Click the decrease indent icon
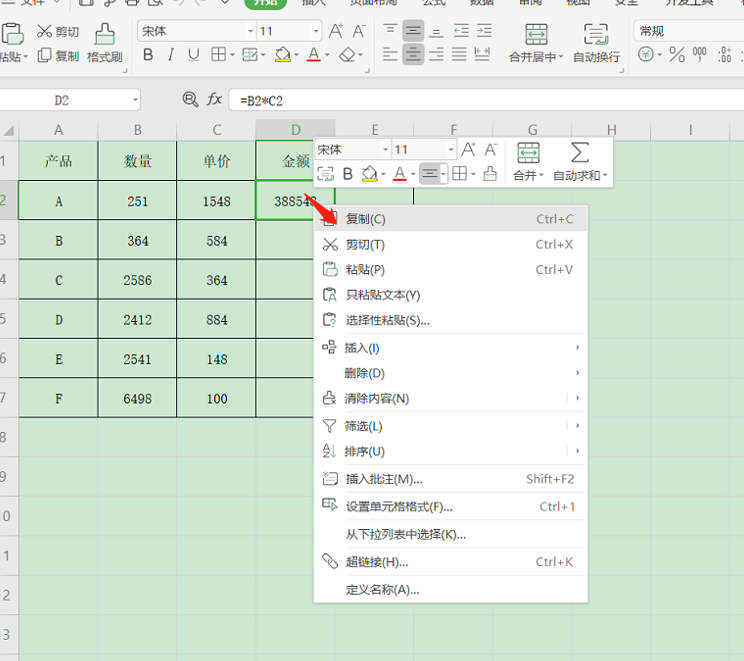This screenshot has height=661, width=744. 461,31
